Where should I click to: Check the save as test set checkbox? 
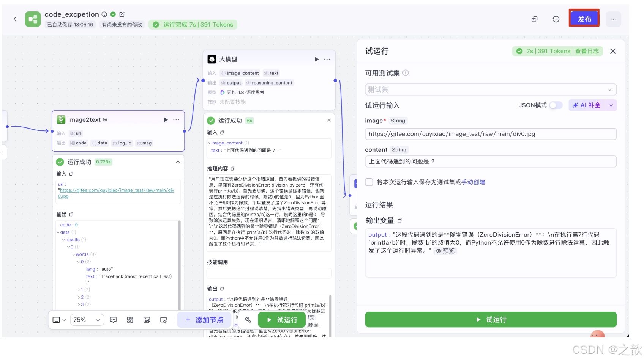[369, 182]
